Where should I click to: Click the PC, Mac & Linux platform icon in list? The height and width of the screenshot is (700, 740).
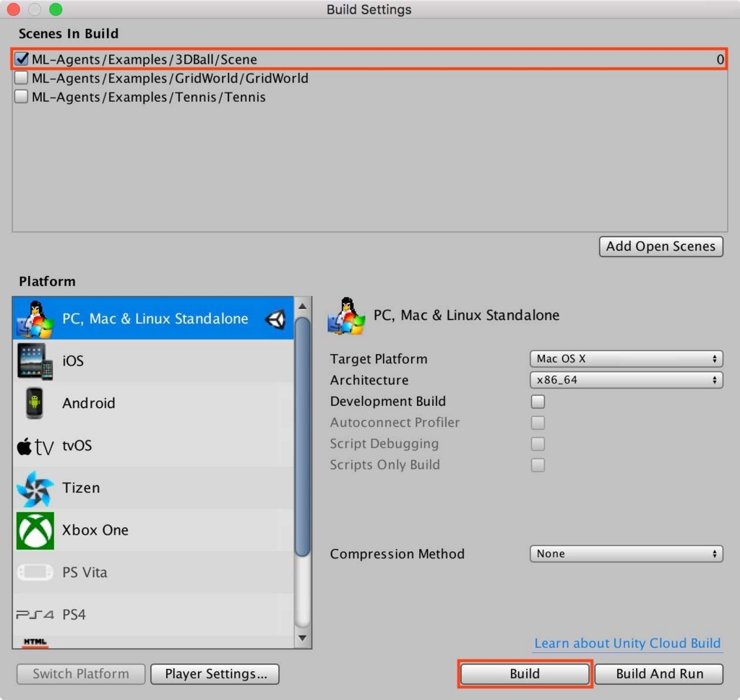click(x=35, y=319)
